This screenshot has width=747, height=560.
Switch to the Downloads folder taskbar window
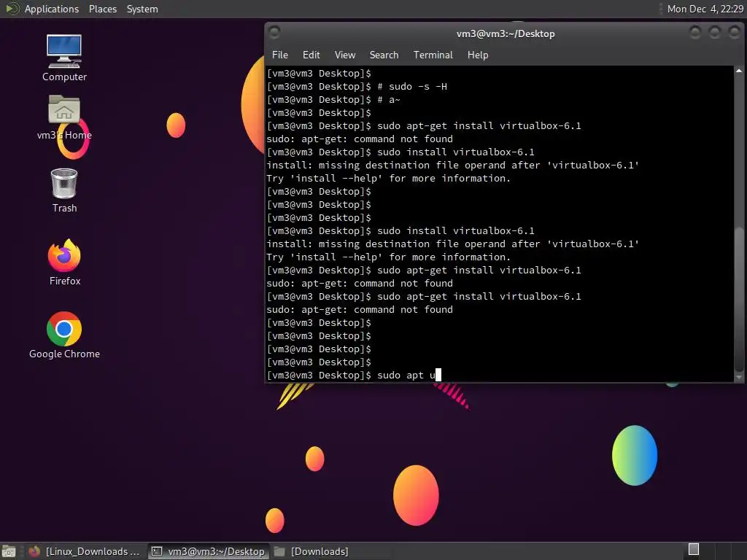click(x=311, y=551)
